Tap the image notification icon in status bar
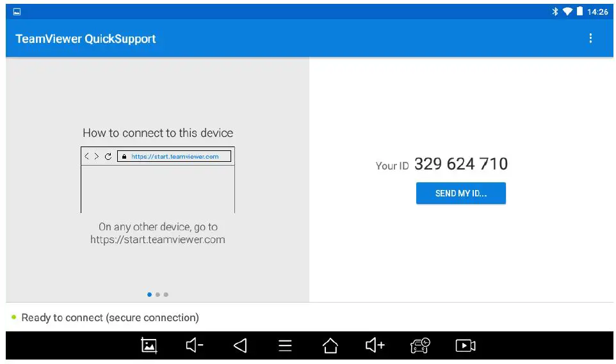This screenshot has width=616, height=364. point(17,12)
